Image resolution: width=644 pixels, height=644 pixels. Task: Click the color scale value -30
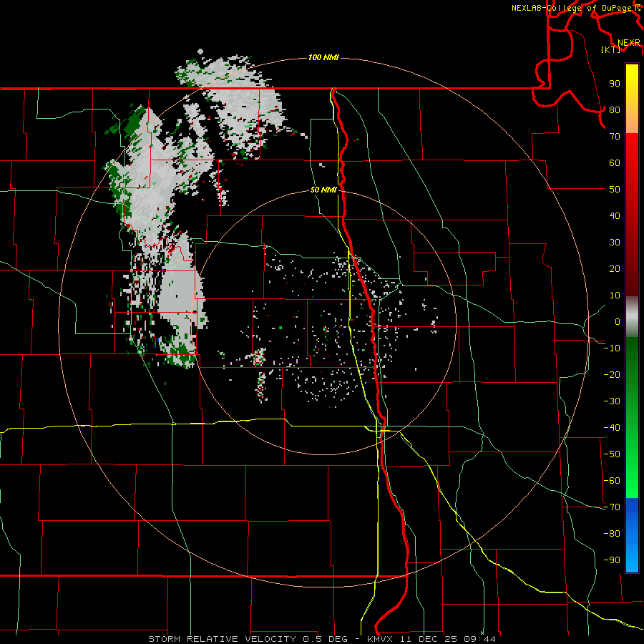pyautogui.click(x=612, y=401)
